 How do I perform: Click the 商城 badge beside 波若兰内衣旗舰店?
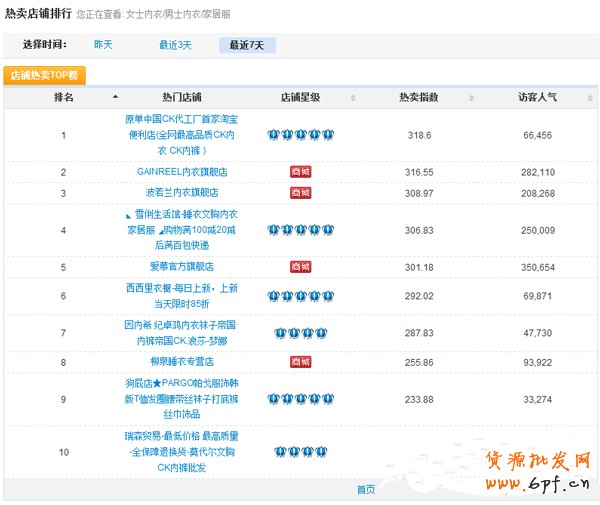(300, 192)
